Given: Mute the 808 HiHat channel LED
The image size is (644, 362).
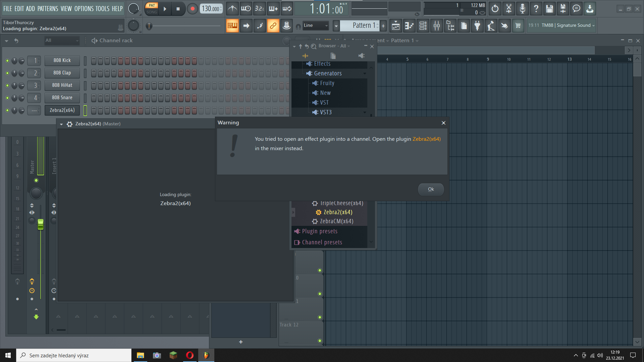Looking at the screenshot, I should (7, 85).
